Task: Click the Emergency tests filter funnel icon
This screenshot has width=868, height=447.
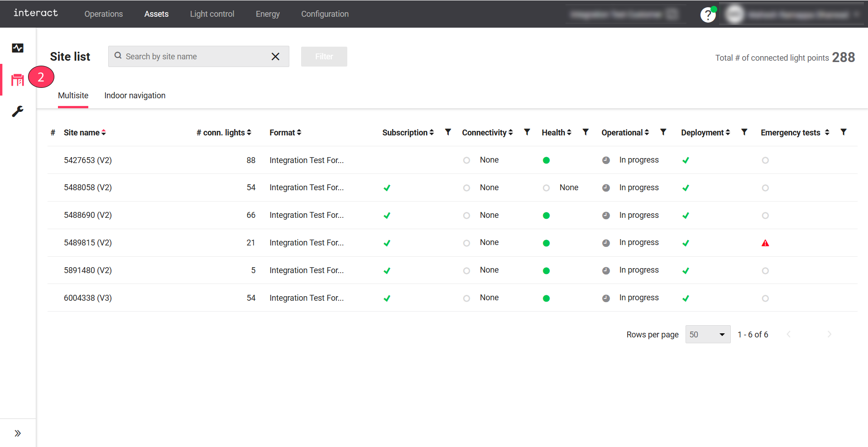Action: coord(844,132)
